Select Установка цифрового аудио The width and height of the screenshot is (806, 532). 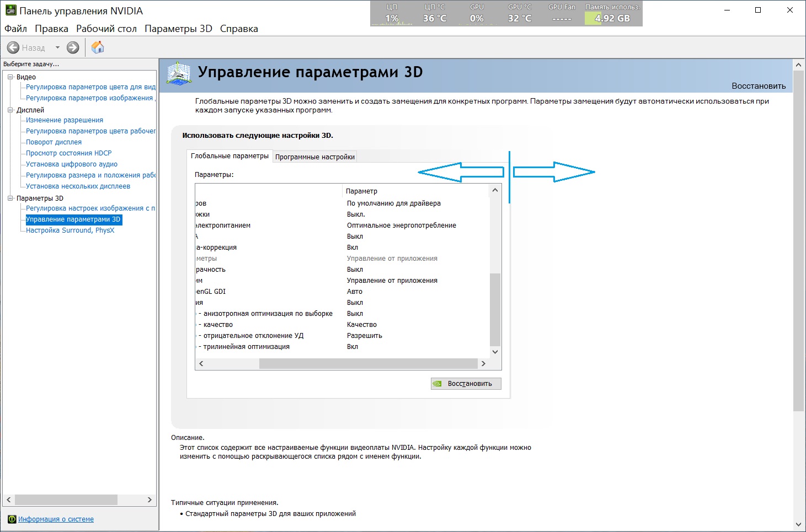[72, 164]
